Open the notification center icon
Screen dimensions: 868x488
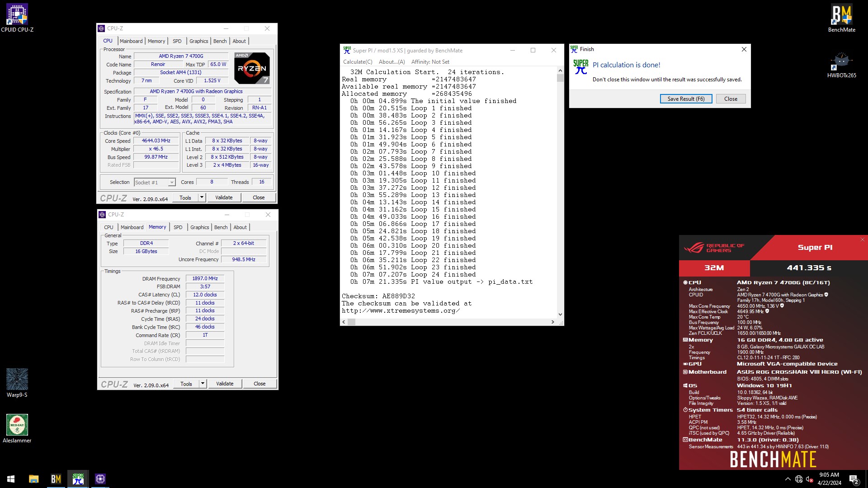[854, 479]
